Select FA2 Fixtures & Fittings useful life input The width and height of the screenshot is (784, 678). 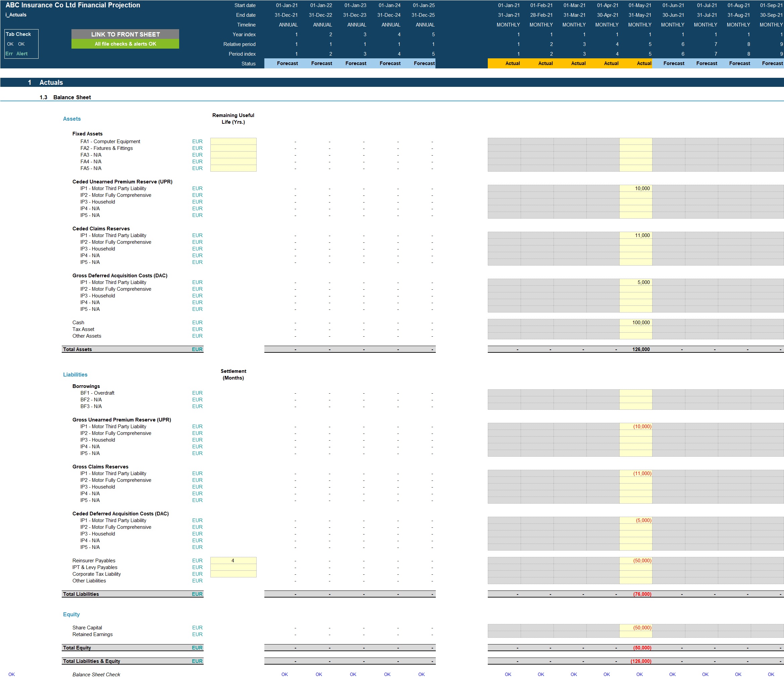[233, 148]
